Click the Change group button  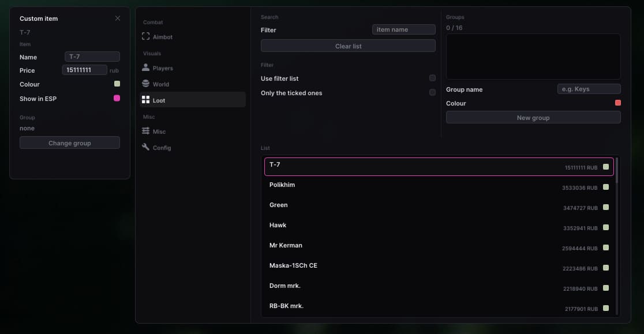70,143
